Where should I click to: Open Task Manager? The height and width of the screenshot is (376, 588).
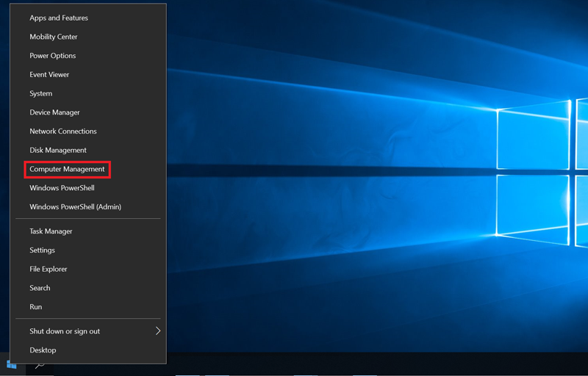coord(88,231)
